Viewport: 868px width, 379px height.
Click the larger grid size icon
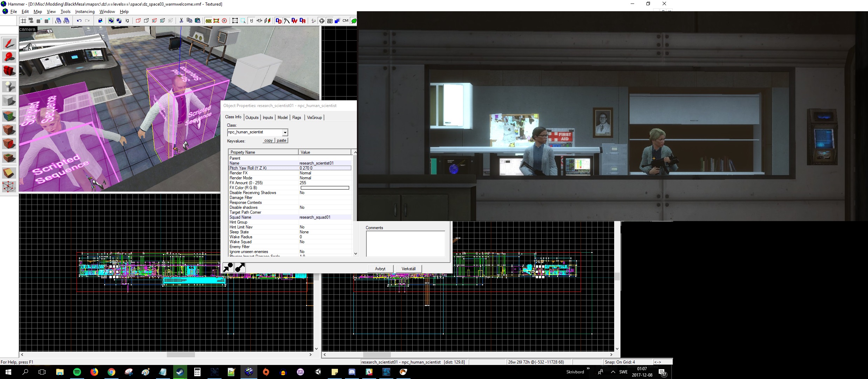click(47, 21)
